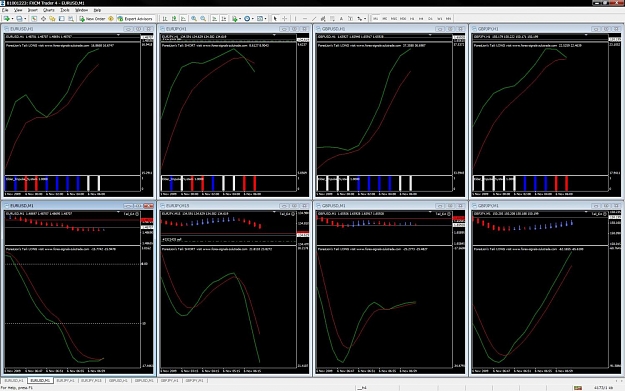Select the Trendline drawing tool
Image resolution: width=625 pixels, height=391 pixels.
314,18
